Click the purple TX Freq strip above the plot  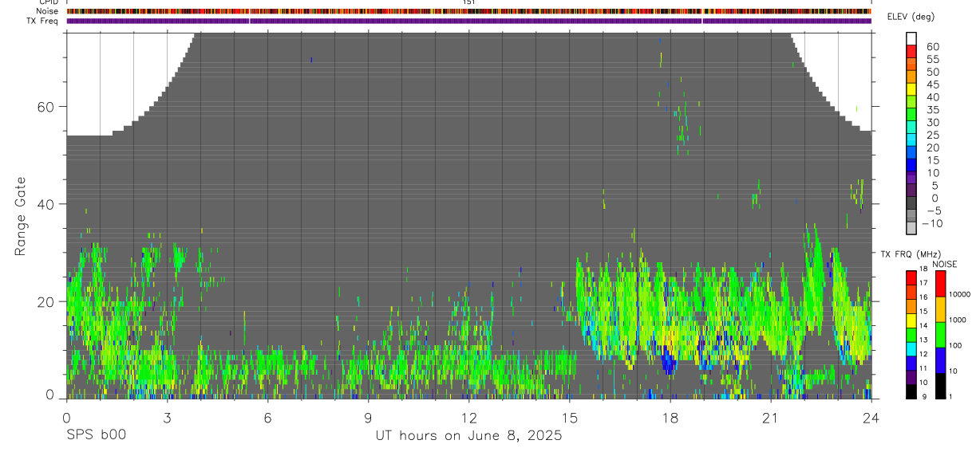469,21
